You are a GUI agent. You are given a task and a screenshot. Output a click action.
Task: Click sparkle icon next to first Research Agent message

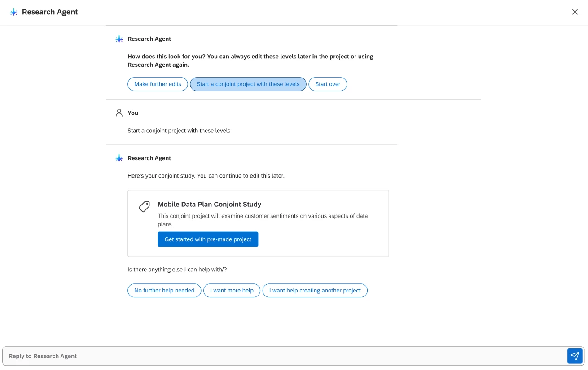click(119, 39)
